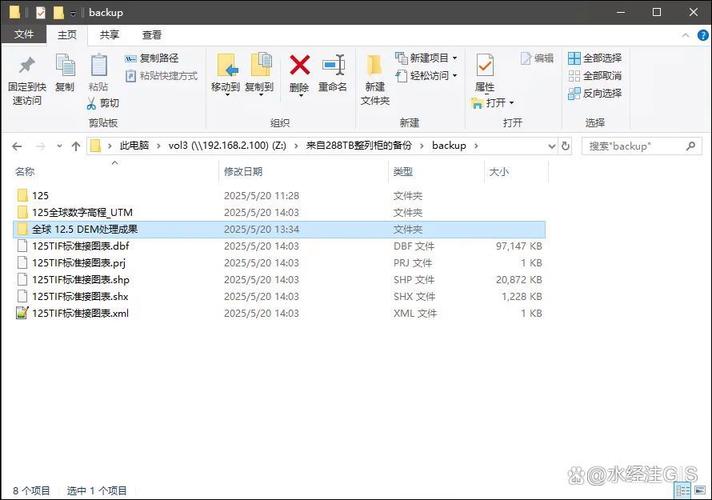Expand the Open (打开) dropdown arrow
The height and width of the screenshot is (500, 712).
[512, 103]
